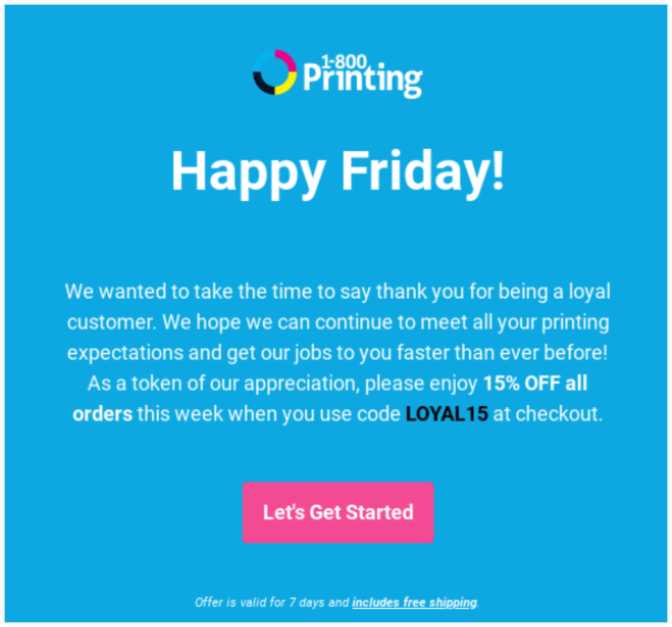The height and width of the screenshot is (627, 672).
Task: Click the "1-800" text in the logo
Action: pos(343,61)
